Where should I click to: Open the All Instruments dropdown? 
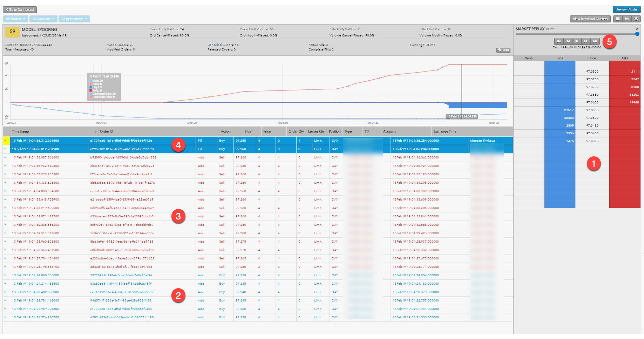point(74,19)
